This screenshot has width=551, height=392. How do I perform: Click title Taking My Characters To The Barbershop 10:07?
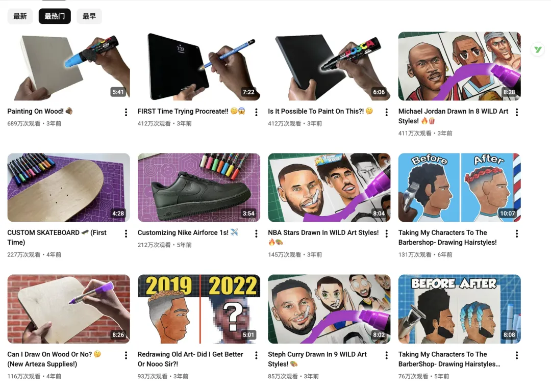[447, 238]
